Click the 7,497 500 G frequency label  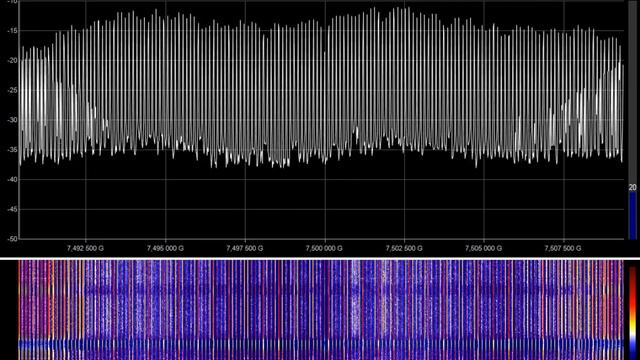pyautogui.click(x=245, y=248)
